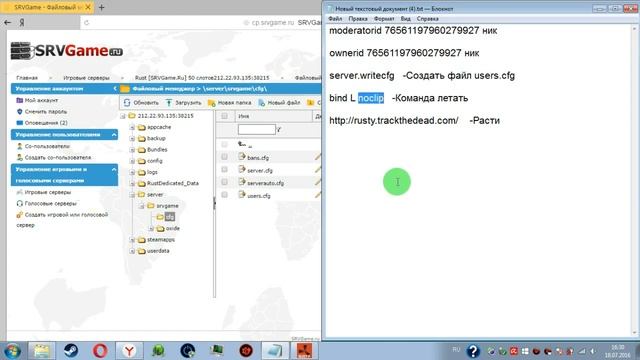Open Игровые серверы under server management
640x360 pixels.
point(48,192)
